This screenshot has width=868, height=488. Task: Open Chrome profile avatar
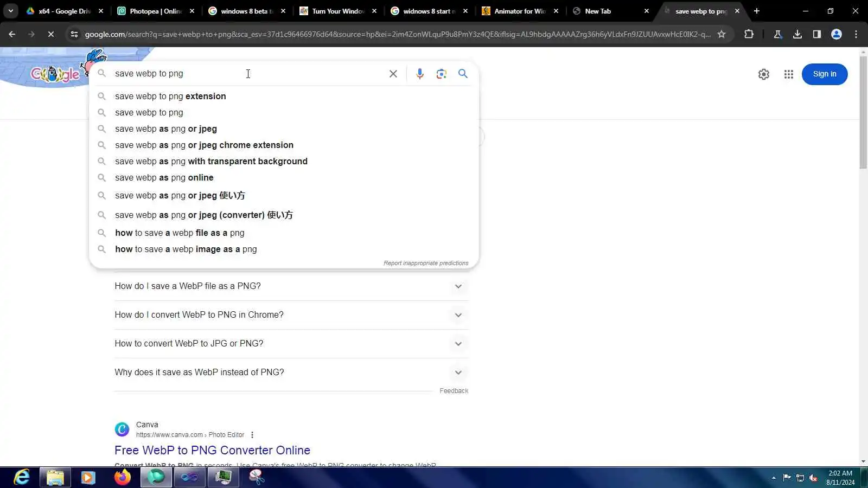pyautogui.click(x=836, y=34)
